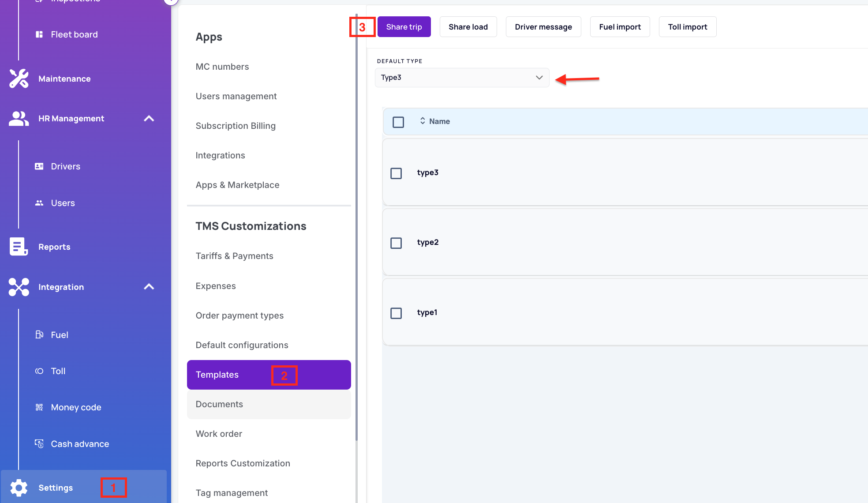The height and width of the screenshot is (503, 868).
Task: Open Users page in sidebar
Action: [63, 203]
